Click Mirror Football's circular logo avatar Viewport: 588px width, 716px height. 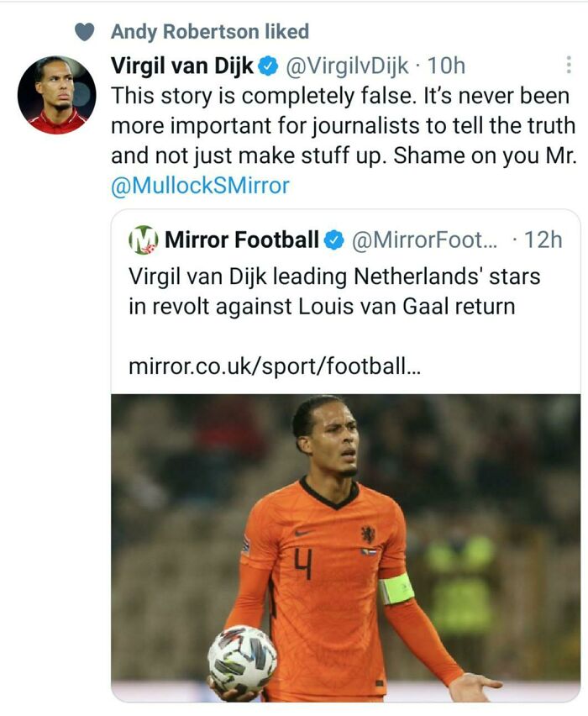tap(143, 240)
